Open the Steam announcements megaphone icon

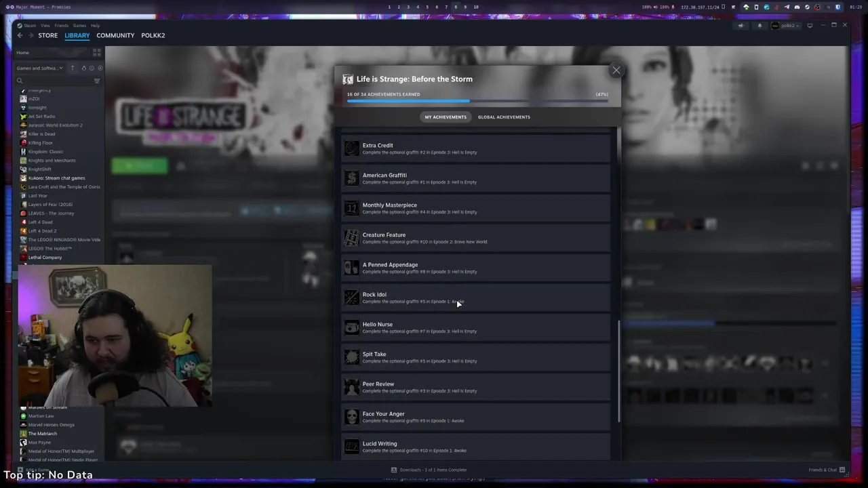tap(741, 26)
